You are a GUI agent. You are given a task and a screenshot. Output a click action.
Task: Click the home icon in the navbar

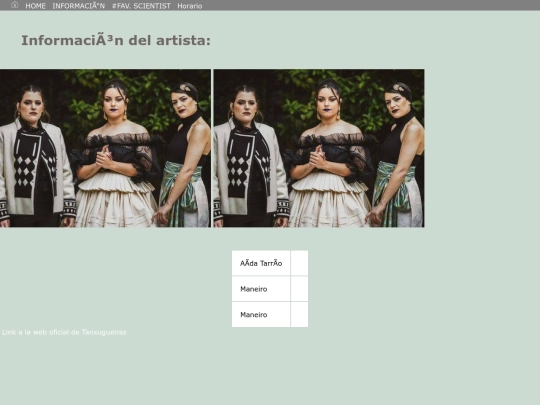14,5
